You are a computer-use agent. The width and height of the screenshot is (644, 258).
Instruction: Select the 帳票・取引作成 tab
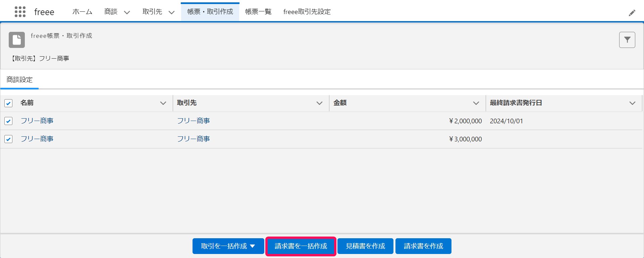click(x=210, y=12)
